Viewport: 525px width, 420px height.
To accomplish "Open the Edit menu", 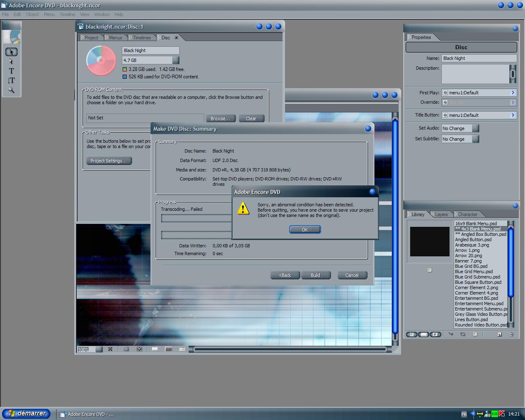I will point(17,14).
